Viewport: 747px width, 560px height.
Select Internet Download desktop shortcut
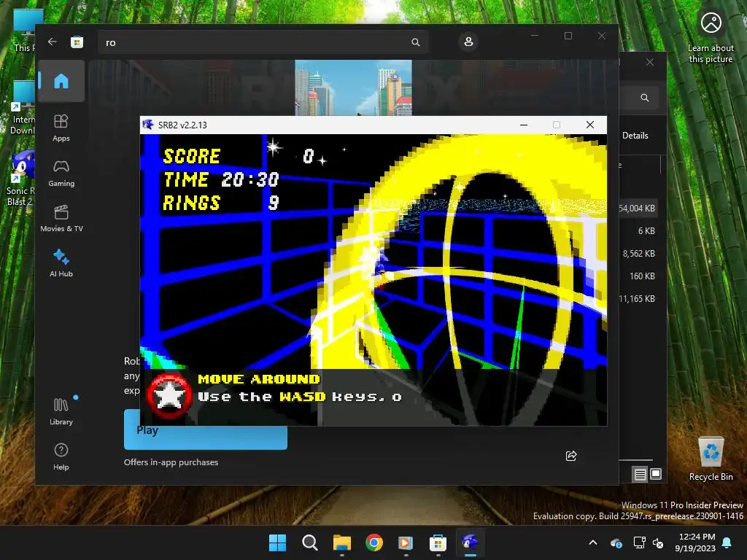[22, 108]
